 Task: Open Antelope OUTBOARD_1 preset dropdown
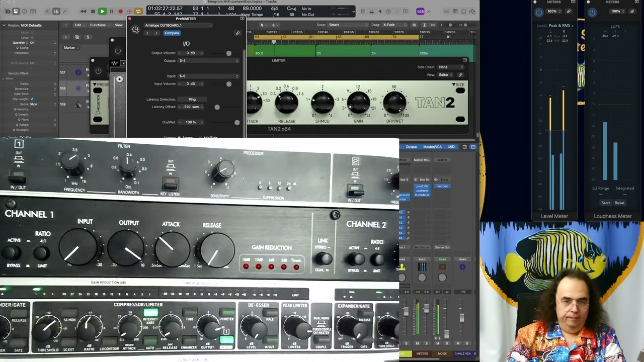[x=178, y=25]
